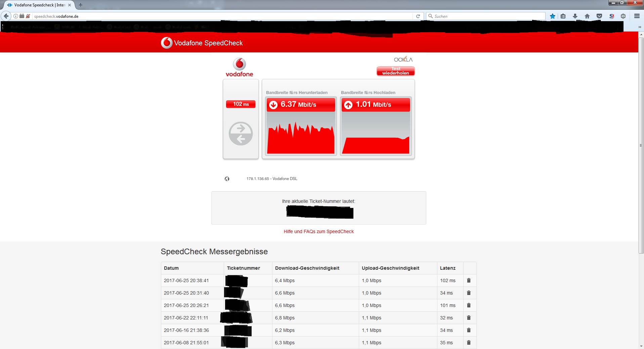Delete the 20:38:41 result via trash icon
Screen dimensions: 644x349
coord(469,280)
